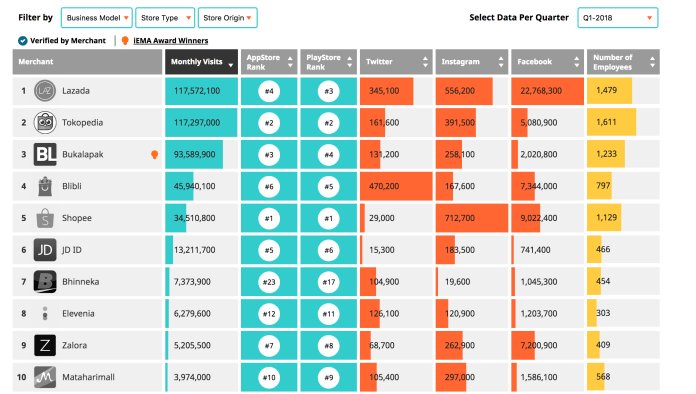This screenshot has width=696, height=394.
Task: Open the Store Origin filter dropdown
Action: [x=227, y=18]
